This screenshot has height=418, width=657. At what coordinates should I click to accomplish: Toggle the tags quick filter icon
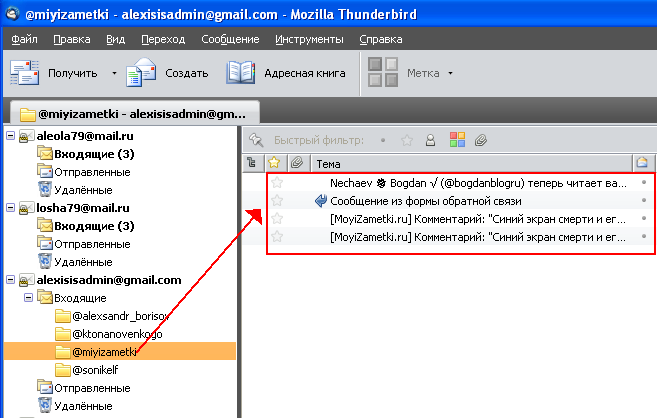point(457,140)
